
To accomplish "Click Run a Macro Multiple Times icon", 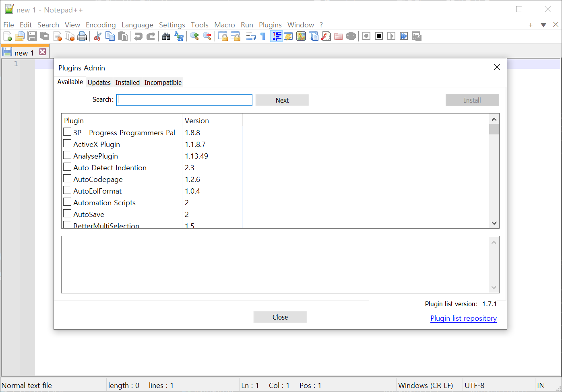I will pos(403,36).
